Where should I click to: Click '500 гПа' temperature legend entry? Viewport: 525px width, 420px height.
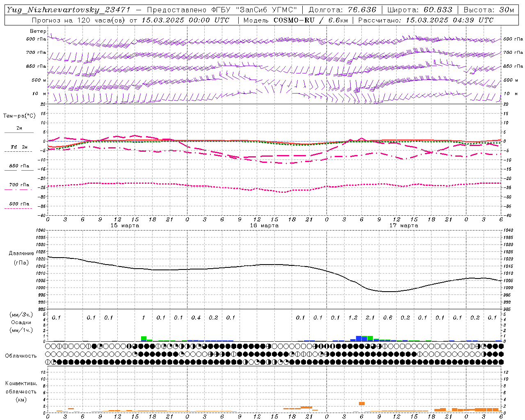[19, 204]
